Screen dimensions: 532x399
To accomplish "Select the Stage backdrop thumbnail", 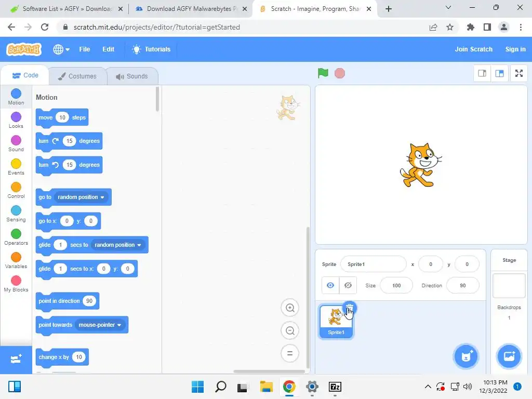I will (509, 285).
